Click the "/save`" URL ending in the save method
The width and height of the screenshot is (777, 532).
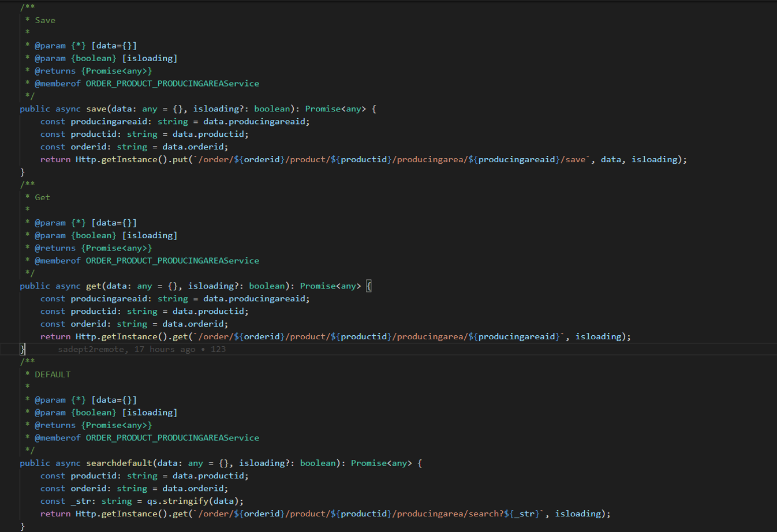point(574,160)
